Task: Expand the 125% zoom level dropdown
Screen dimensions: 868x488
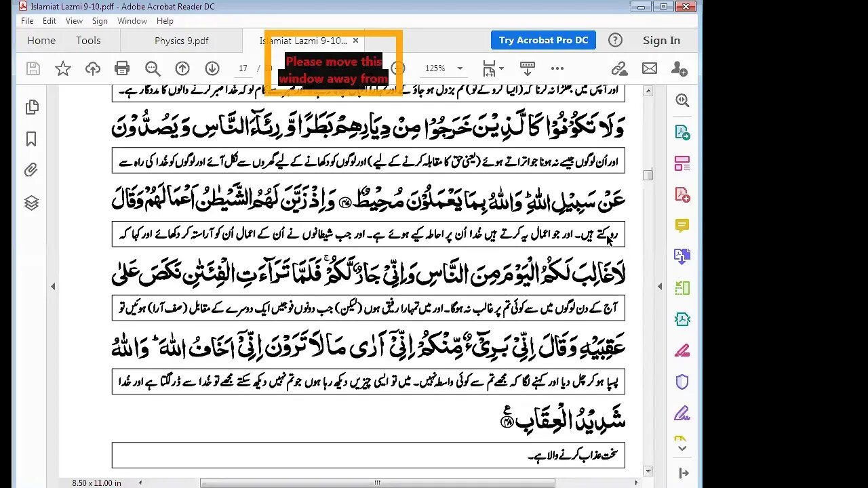Action: [459, 68]
